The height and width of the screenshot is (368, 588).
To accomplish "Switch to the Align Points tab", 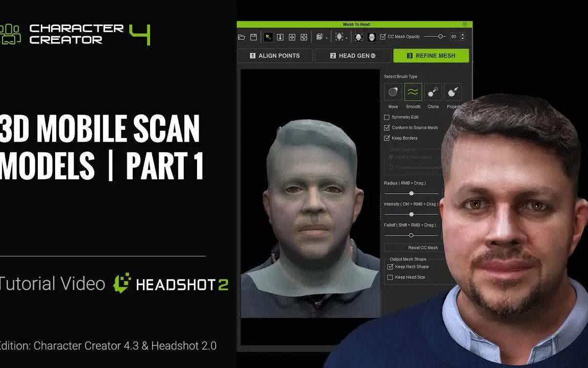I will click(275, 56).
